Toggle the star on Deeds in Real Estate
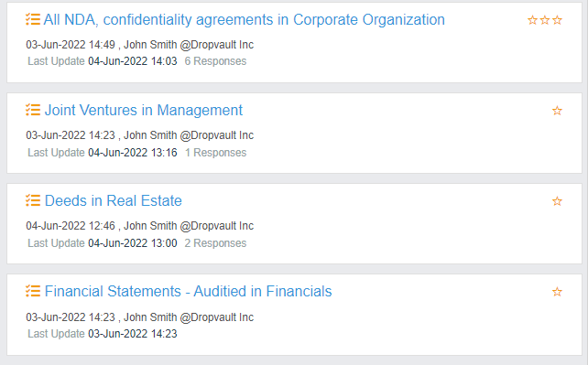588x365 pixels. (557, 201)
